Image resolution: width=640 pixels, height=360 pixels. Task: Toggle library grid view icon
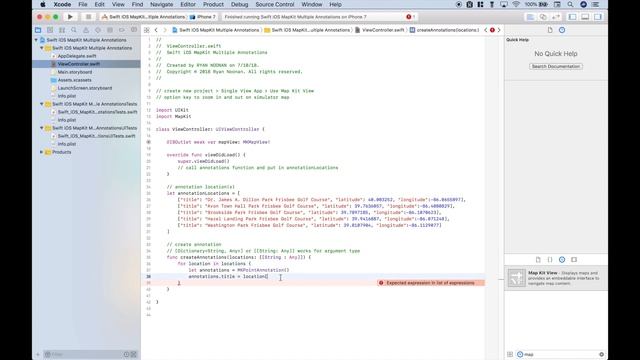510,354
